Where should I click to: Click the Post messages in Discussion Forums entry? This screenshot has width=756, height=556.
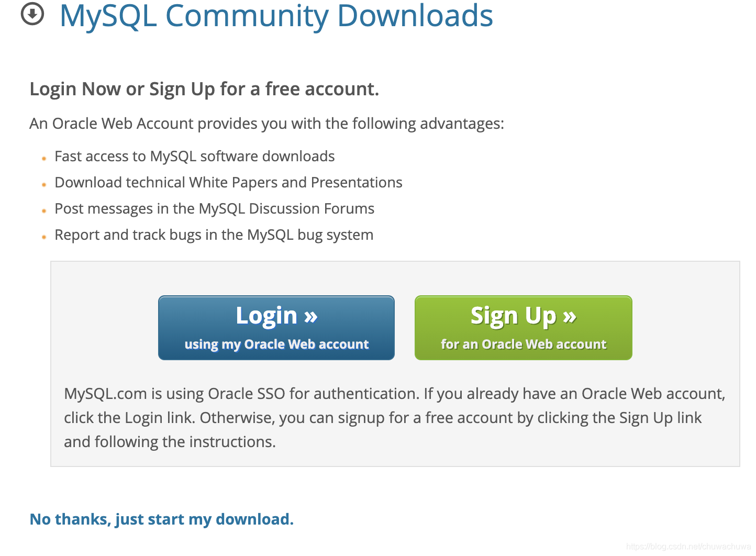point(214,208)
